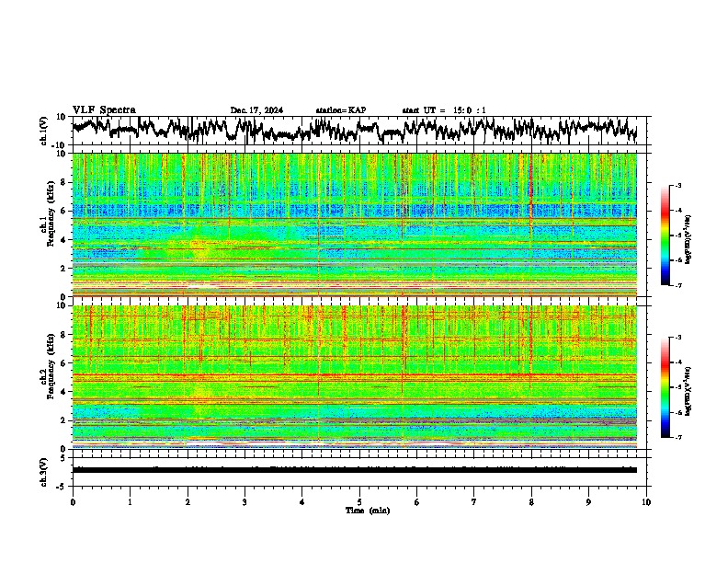Click the "-7" label on ch.1 colorbar

[x=677, y=285]
